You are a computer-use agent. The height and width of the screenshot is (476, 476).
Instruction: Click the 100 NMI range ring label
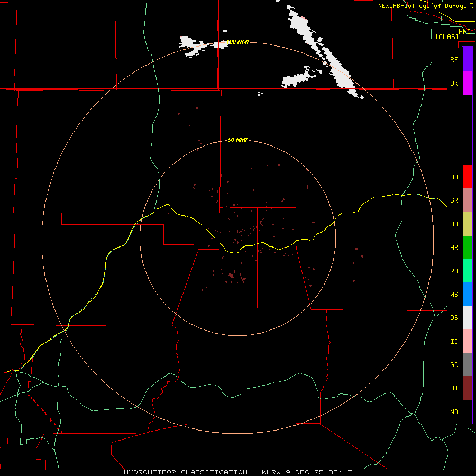point(237,42)
